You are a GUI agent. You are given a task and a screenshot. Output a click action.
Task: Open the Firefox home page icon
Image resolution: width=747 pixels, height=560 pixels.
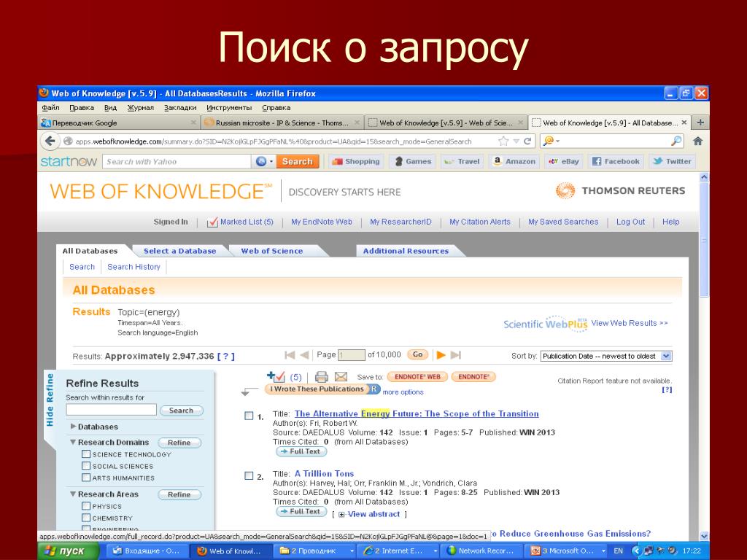pyautogui.click(x=698, y=141)
